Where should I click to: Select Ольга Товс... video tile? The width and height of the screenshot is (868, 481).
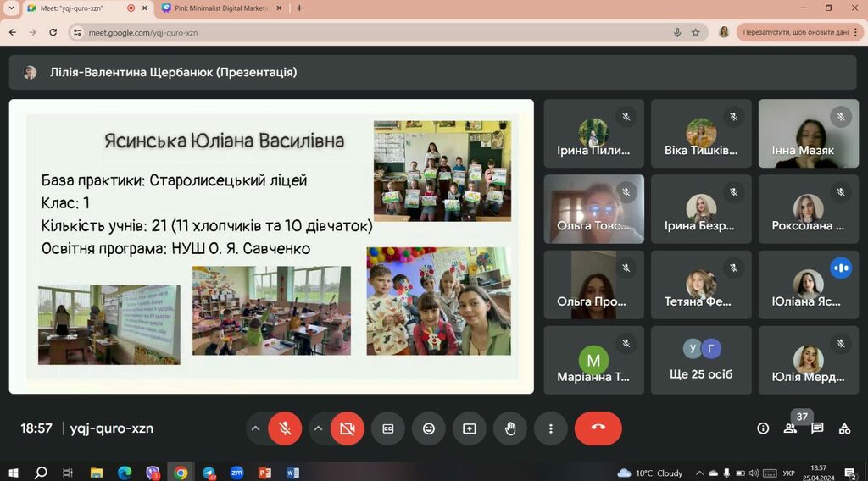pos(593,209)
